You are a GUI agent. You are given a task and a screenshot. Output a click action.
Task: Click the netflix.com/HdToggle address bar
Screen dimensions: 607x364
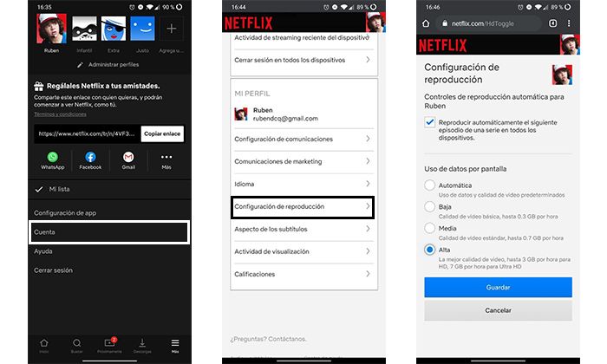[x=489, y=23]
